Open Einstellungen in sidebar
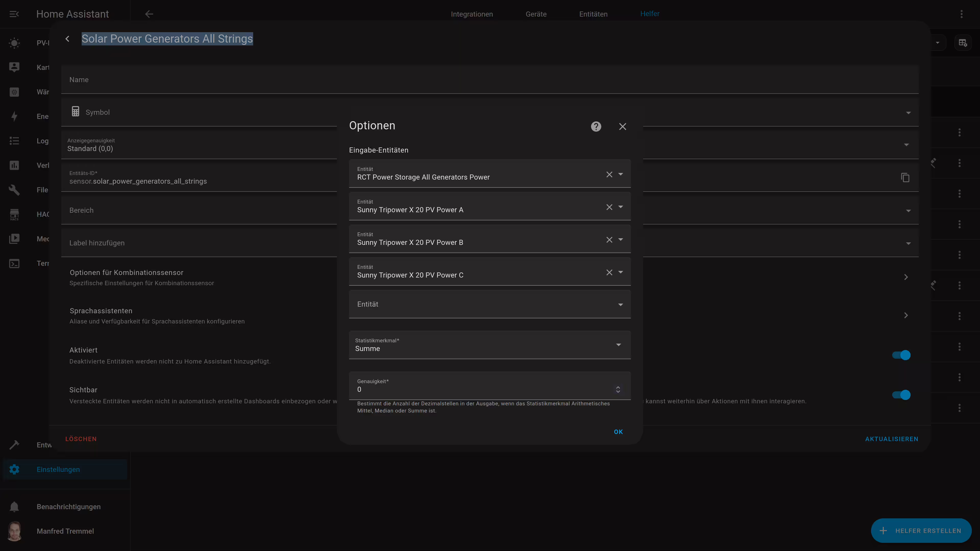This screenshot has width=980, height=551. (65, 470)
